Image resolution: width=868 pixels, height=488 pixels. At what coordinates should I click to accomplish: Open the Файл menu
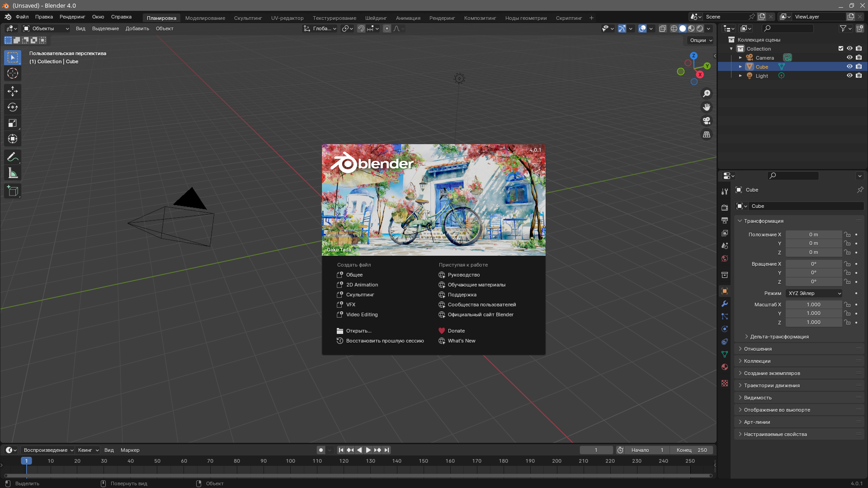(x=22, y=17)
